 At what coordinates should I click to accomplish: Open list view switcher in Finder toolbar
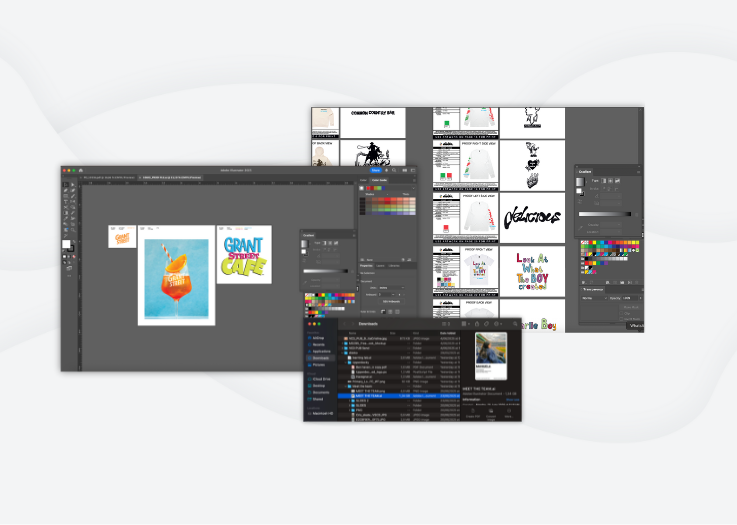click(x=446, y=324)
